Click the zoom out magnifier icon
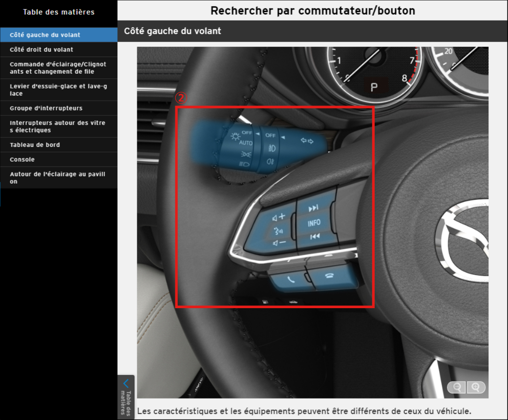The width and height of the screenshot is (508, 420). [x=457, y=387]
